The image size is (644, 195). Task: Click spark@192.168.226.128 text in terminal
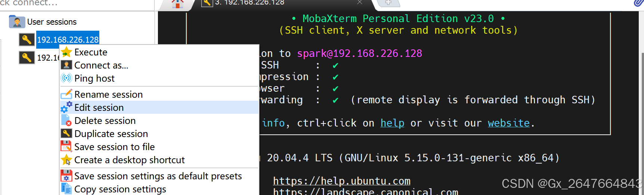point(360,54)
